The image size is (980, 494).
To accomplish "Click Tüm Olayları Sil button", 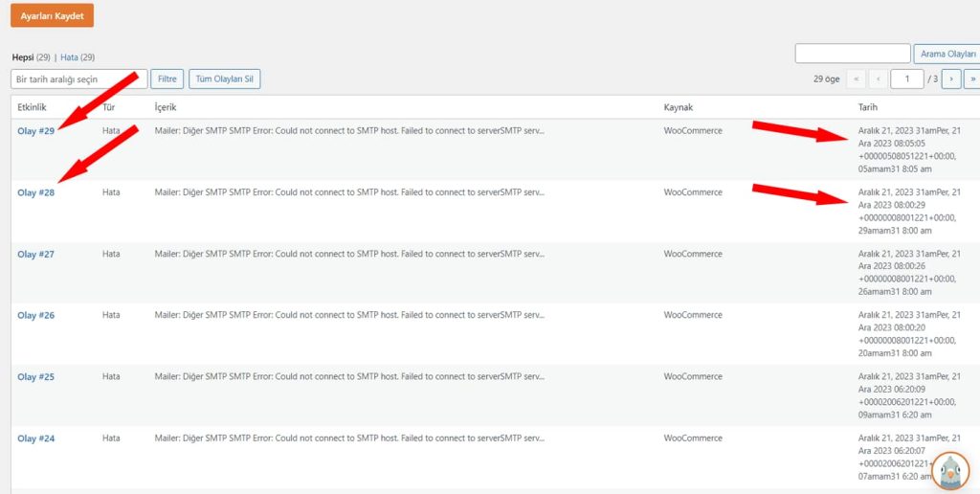I will click(x=225, y=79).
